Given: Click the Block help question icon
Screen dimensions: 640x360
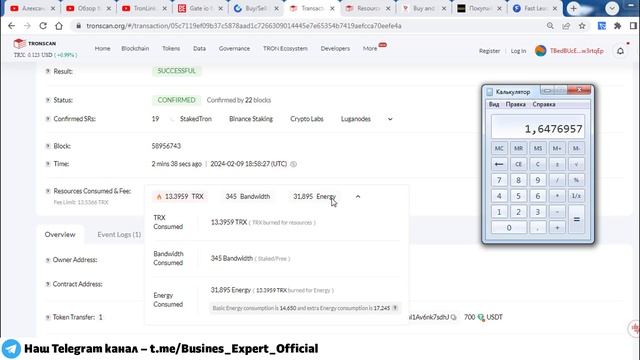Looking at the screenshot, I should pos(48,146).
